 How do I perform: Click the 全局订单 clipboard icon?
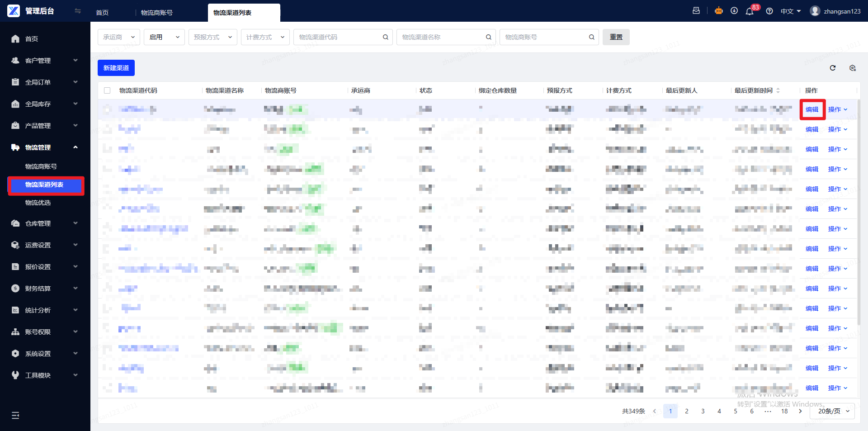click(15, 82)
